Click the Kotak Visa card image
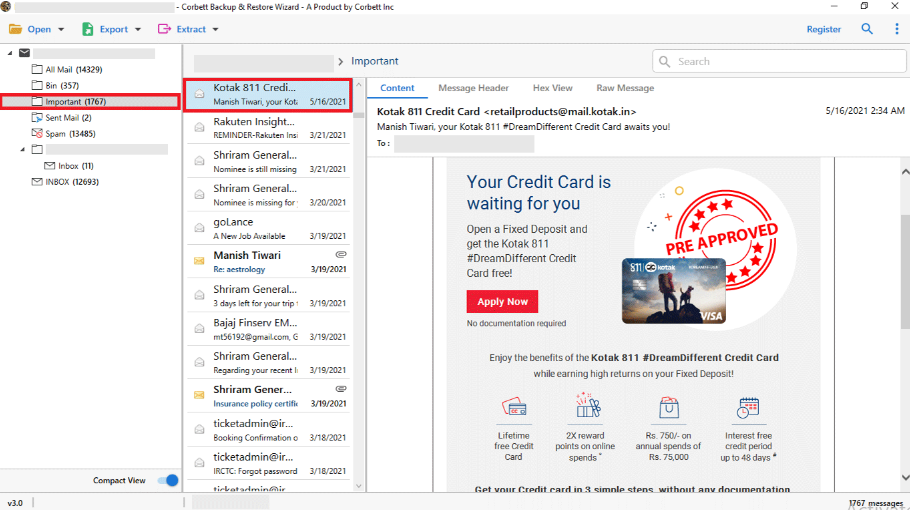This screenshot has width=910, height=510. 674,291
